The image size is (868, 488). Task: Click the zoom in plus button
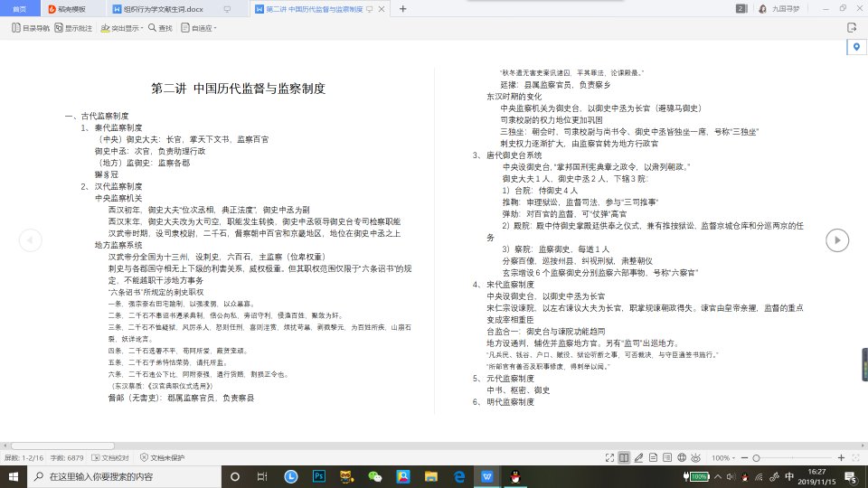coord(841,457)
